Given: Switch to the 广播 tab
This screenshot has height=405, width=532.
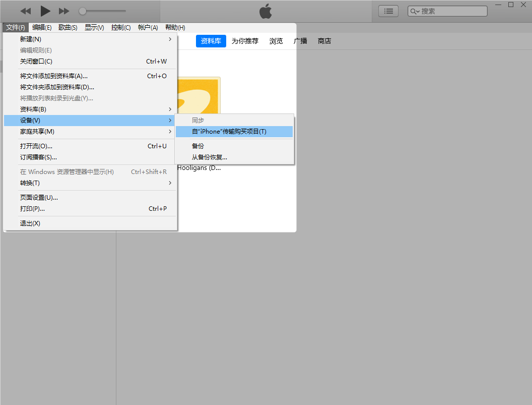Looking at the screenshot, I should (300, 41).
